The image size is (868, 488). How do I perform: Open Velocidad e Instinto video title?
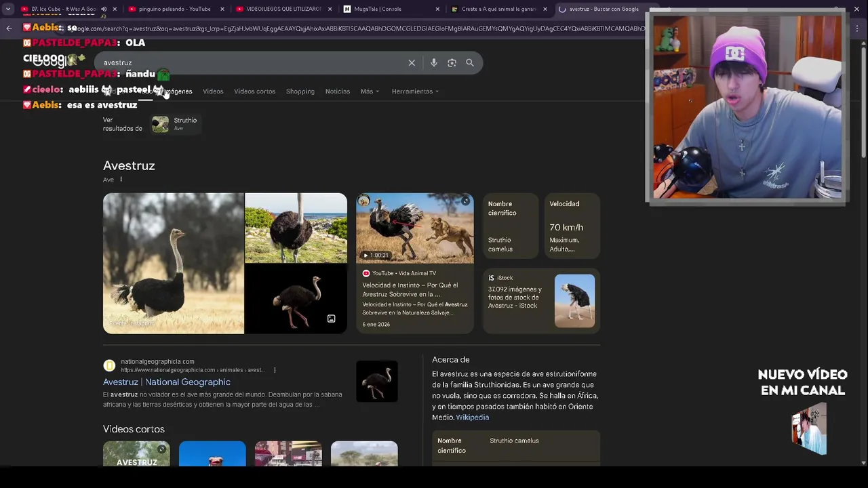[410, 289]
